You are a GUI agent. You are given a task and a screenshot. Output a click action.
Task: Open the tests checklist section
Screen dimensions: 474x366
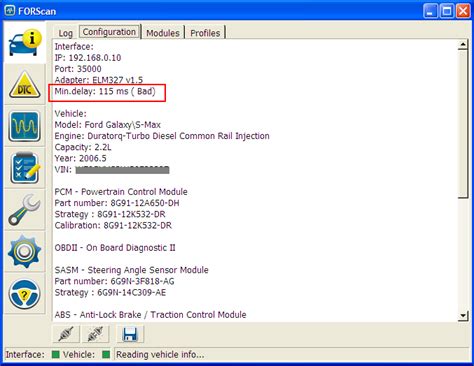tap(25, 168)
